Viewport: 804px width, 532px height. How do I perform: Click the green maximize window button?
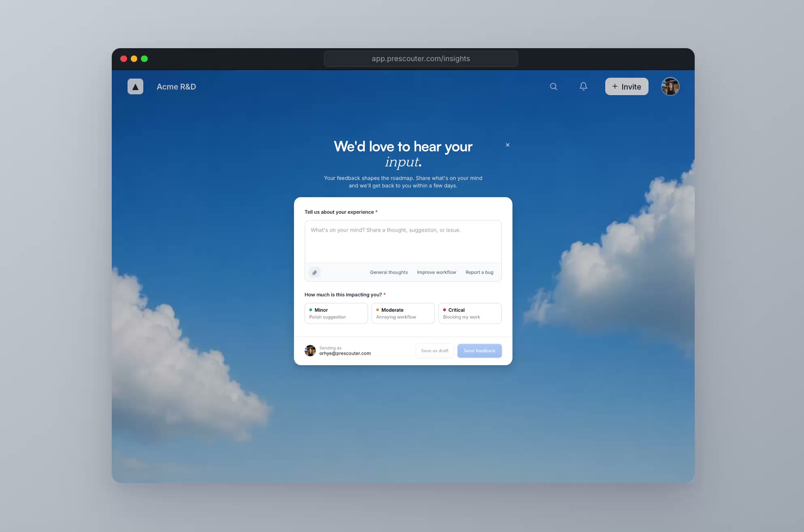pyautogui.click(x=144, y=59)
